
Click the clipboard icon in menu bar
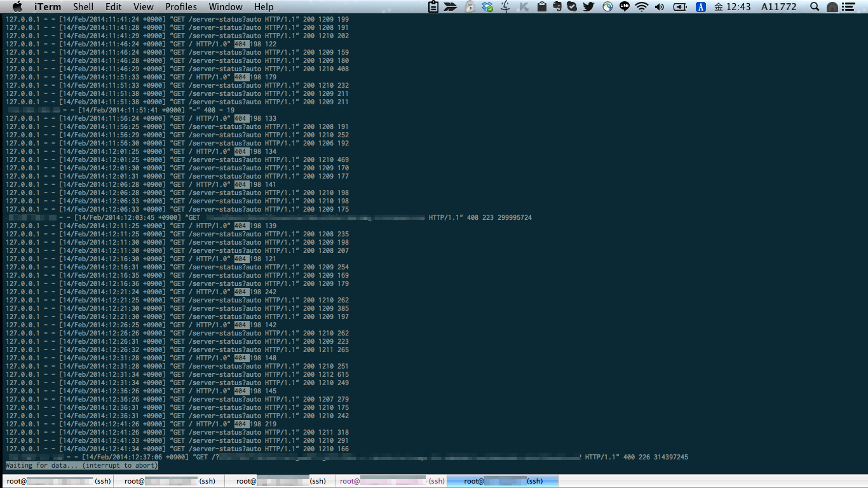433,7
